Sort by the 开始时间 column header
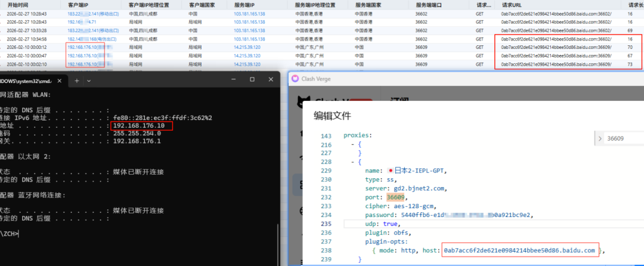Image resolution: width=644 pixels, height=266 pixels. pyautogui.click(x=18, y=5)
